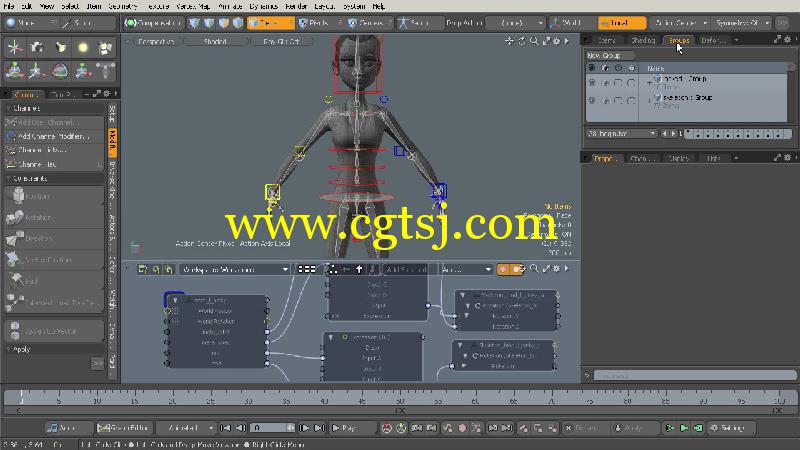This screenshot has width=800, height=450.
Task: Click Add User Channel button
Action: click(54, 122)
